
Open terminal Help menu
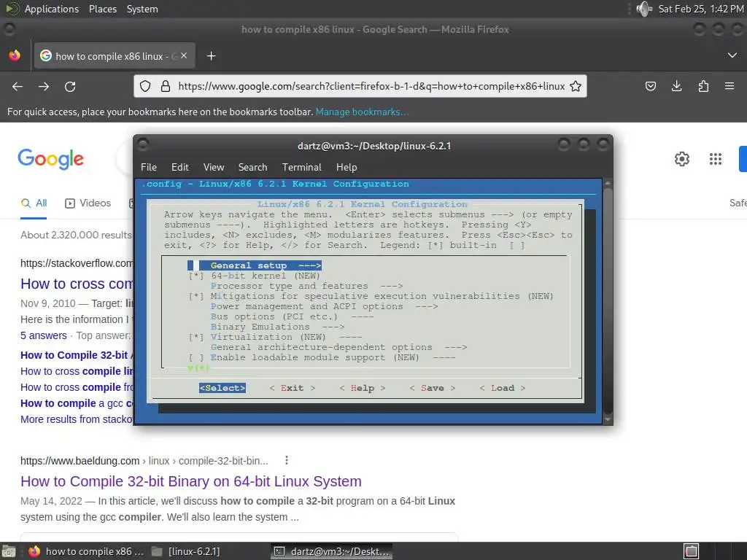(x=347, y=167)
